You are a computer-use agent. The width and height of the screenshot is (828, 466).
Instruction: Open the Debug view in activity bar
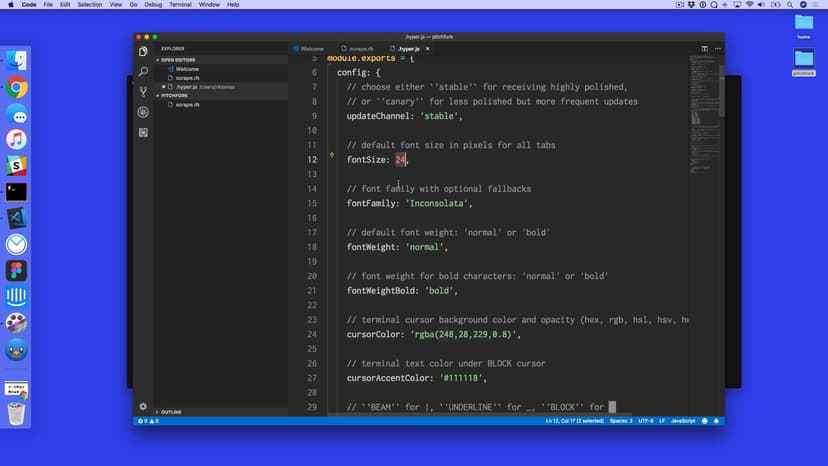tap(143, 112)
